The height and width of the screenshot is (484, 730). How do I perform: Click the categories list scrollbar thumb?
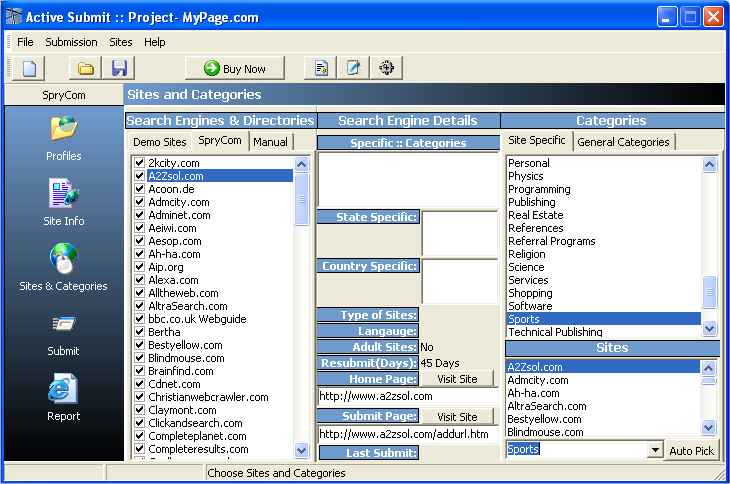point(710,292)
